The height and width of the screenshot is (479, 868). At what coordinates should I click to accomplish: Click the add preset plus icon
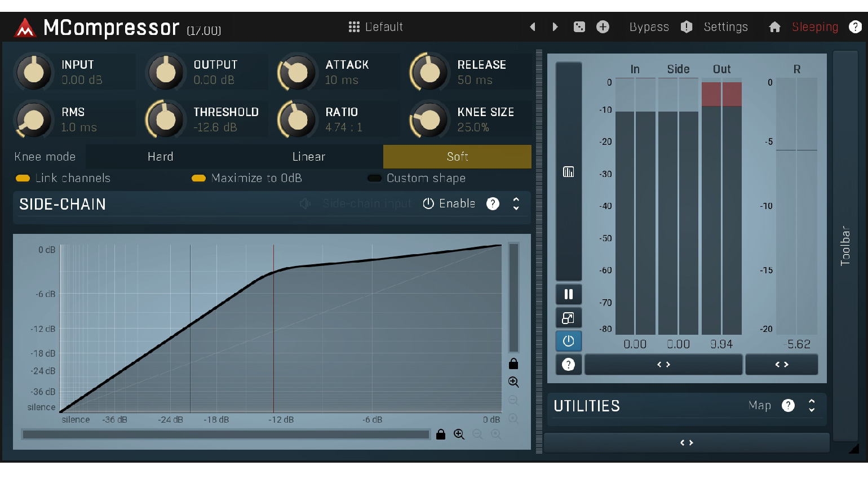pos(603,27)
